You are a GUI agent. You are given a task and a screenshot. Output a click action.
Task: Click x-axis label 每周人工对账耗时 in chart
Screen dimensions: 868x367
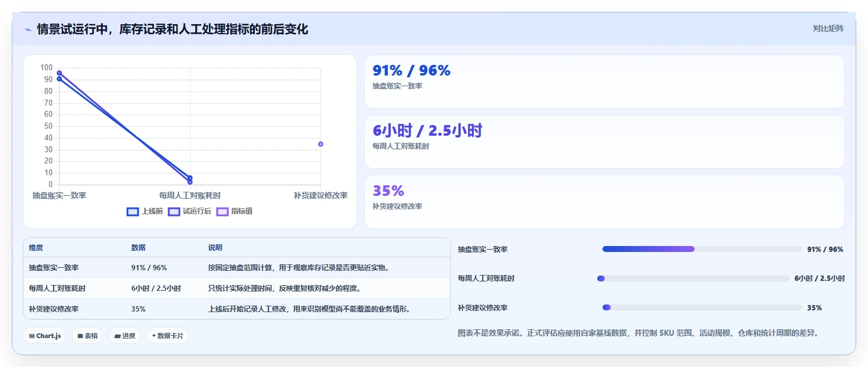click(190, 195)
